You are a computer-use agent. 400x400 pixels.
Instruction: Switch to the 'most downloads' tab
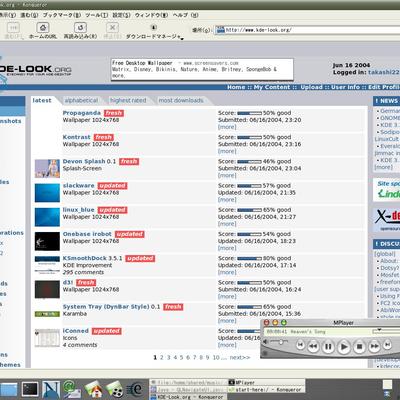(x=181, y=100)
